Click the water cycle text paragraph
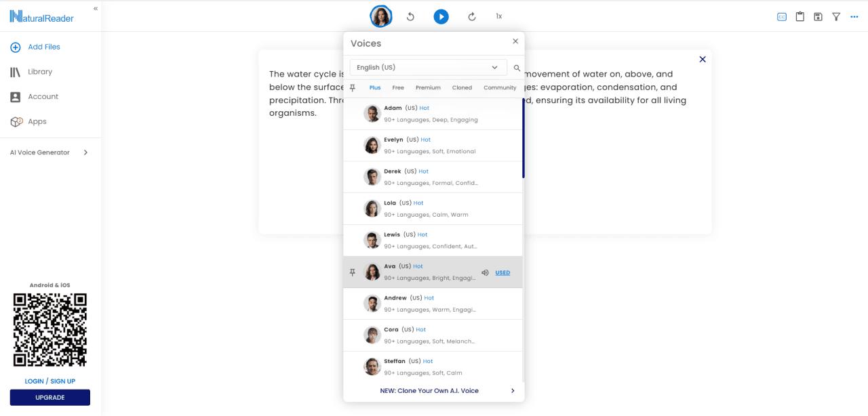Screen dimensions: 868x416 click(478, 93)
